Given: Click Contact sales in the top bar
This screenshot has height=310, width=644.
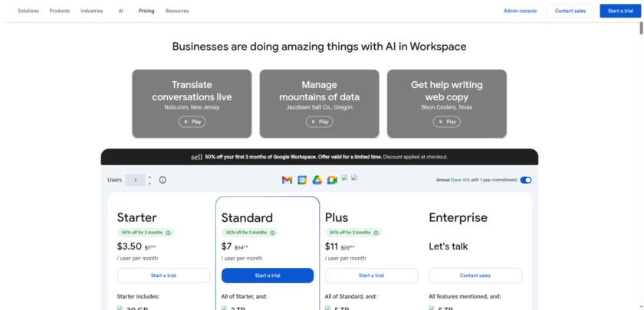Looking at the screenshot, I should tap(570, 11).
